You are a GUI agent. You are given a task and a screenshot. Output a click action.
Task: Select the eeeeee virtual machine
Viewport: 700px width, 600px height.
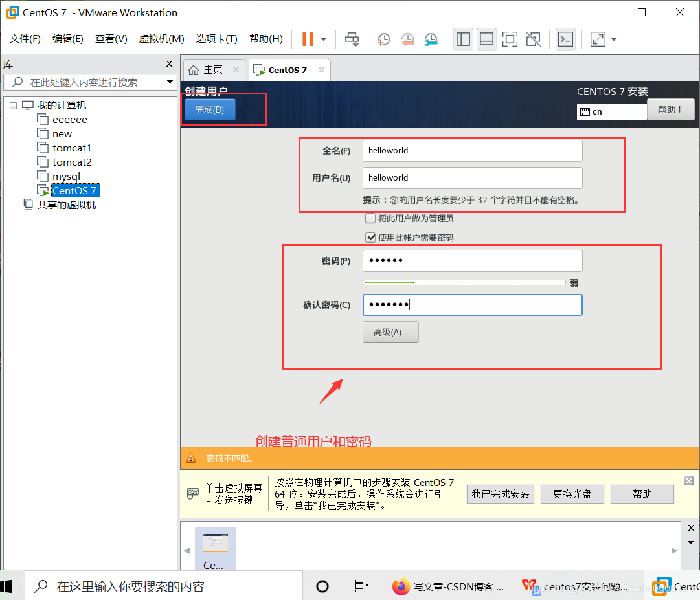(x=70, y=120)
